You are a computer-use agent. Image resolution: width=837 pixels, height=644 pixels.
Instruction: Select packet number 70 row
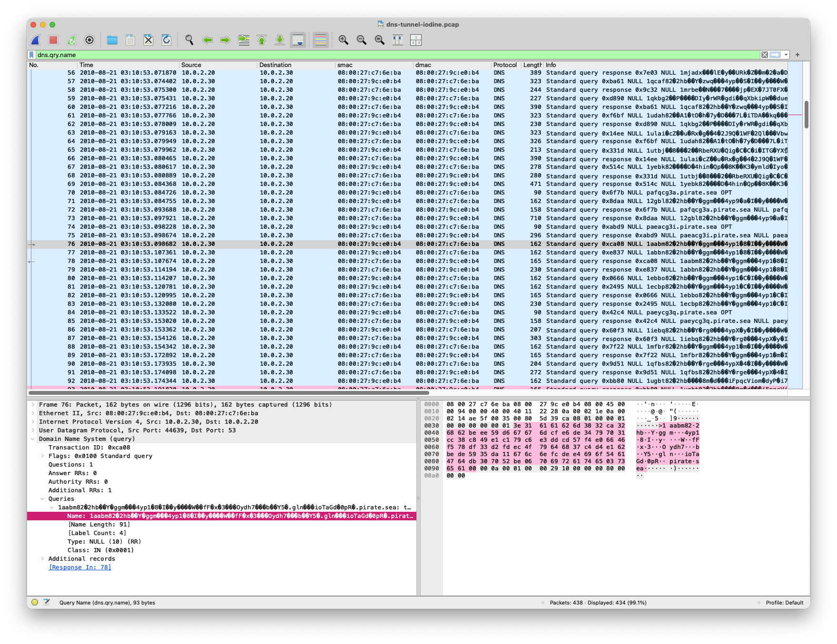tap(407, 193)
